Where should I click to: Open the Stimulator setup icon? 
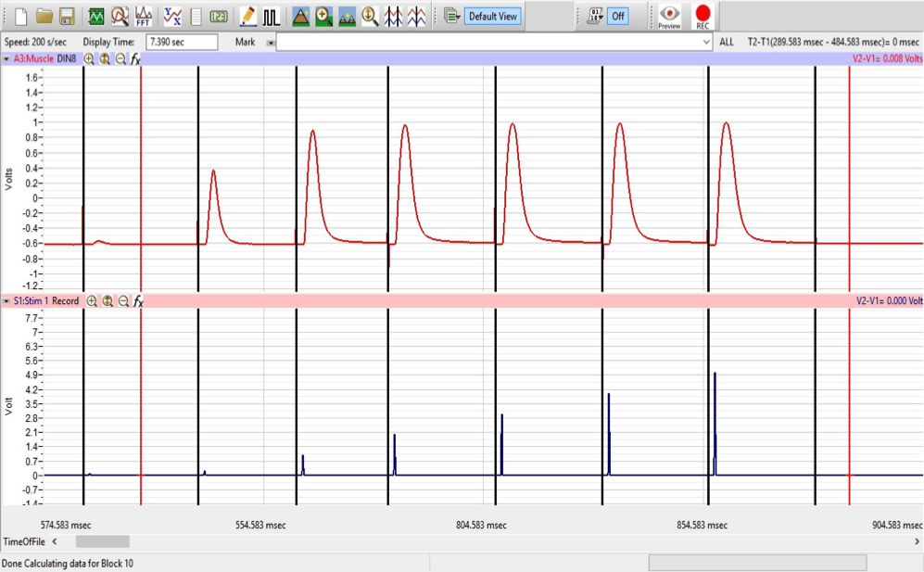[x=271, y=16]
